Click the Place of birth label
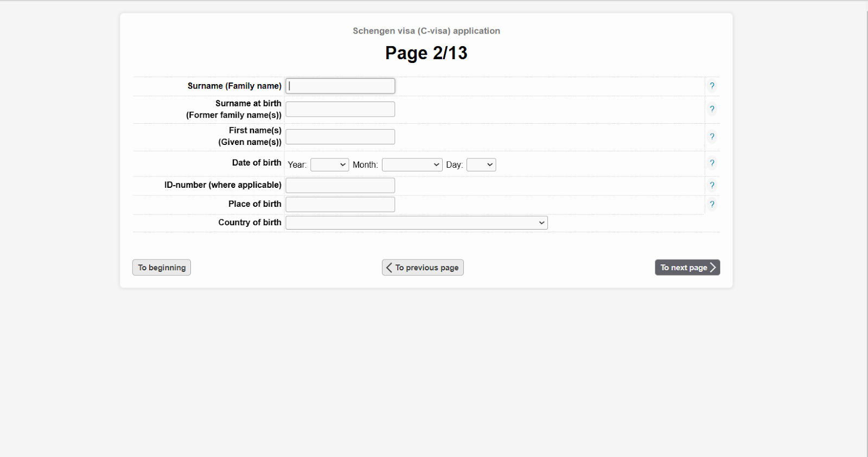The height and width of the screenshot is (457, 868). 255,204
